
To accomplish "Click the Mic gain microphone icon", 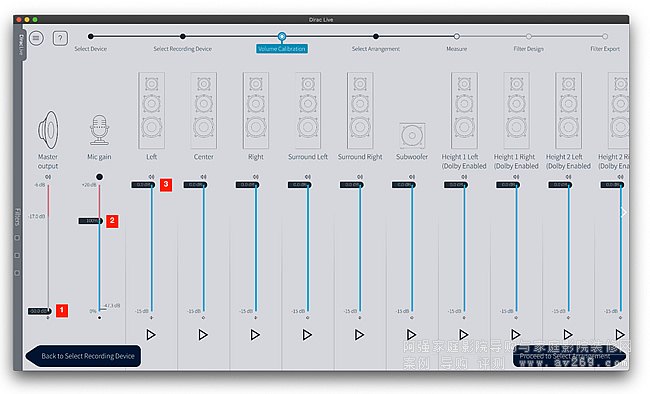I will click(x=99, y=130).
